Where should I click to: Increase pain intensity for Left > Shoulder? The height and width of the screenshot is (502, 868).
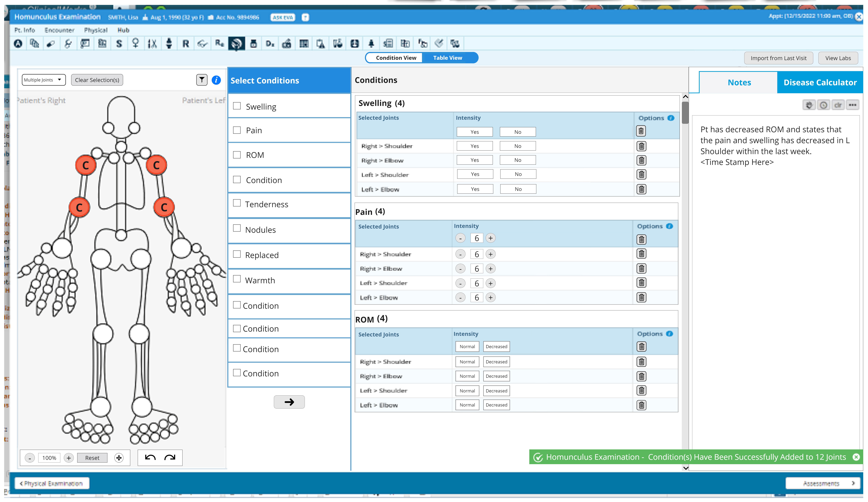pyautogui.click(x=490, y=283)
